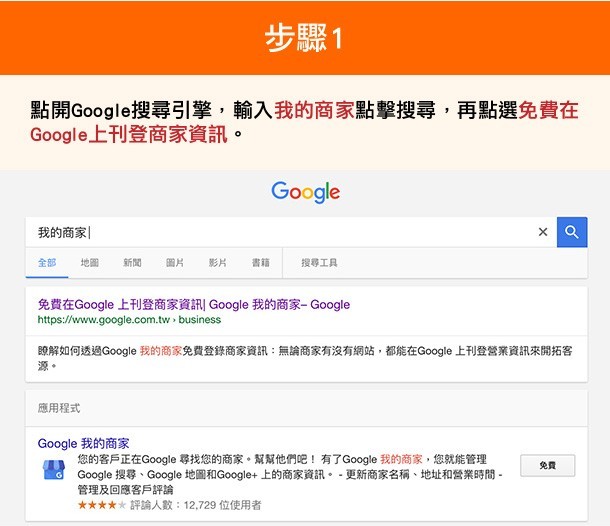Viewport: 610px width, 526px height.
Task: Clear the search box with the X icon
Action: [x=543, y=232]
